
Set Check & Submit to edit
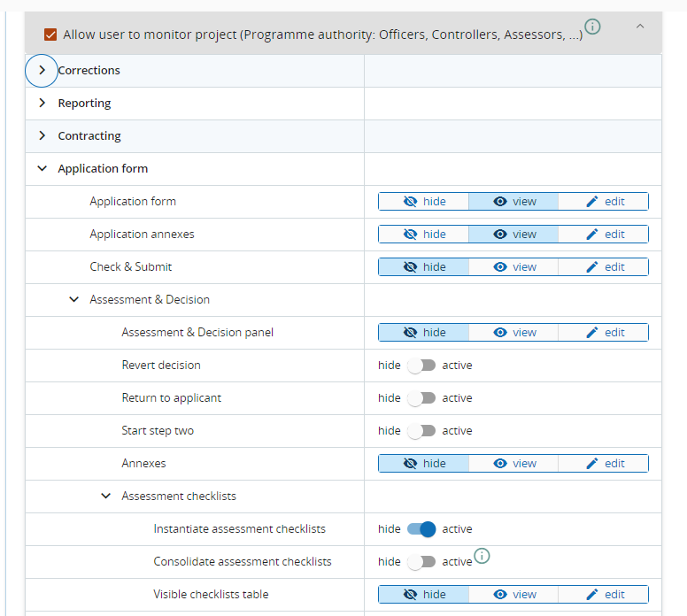point(603,267)
